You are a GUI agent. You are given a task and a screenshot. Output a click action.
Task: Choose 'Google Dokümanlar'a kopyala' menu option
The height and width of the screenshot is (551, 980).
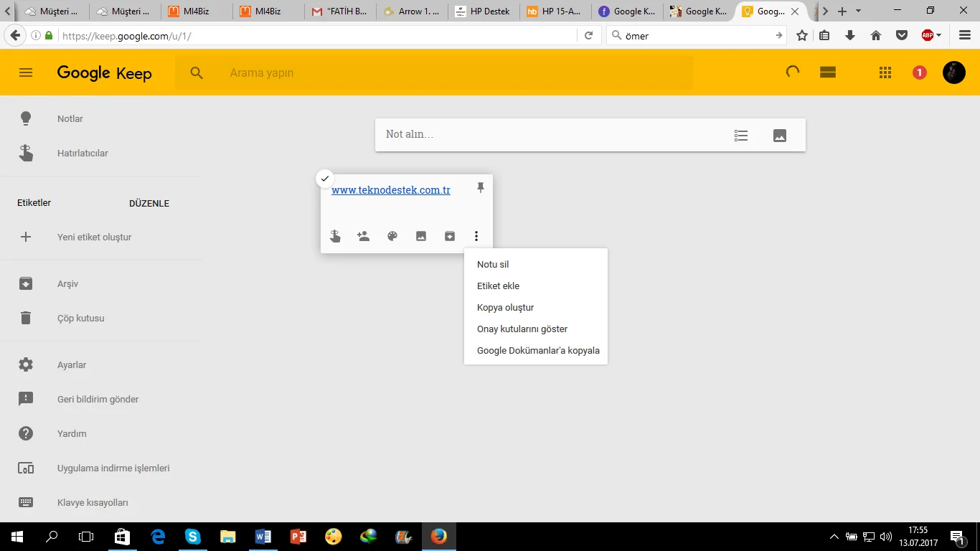click(538, 351)
